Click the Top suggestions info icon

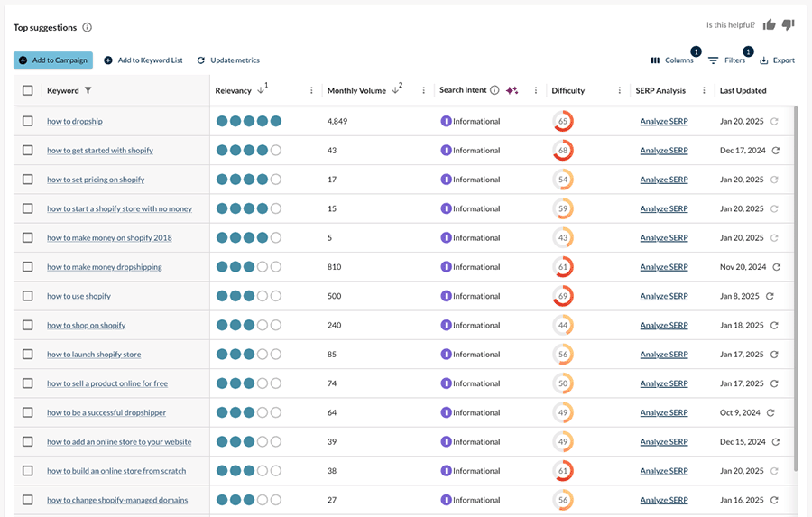87,27
